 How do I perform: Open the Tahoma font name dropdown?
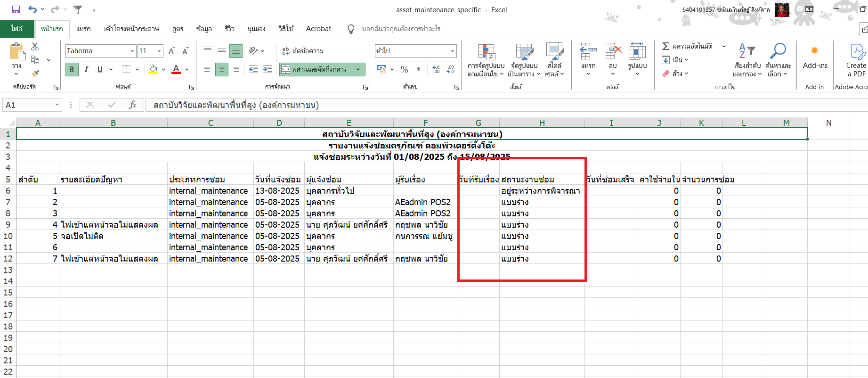pyautogui.click(x=132, y=51)
